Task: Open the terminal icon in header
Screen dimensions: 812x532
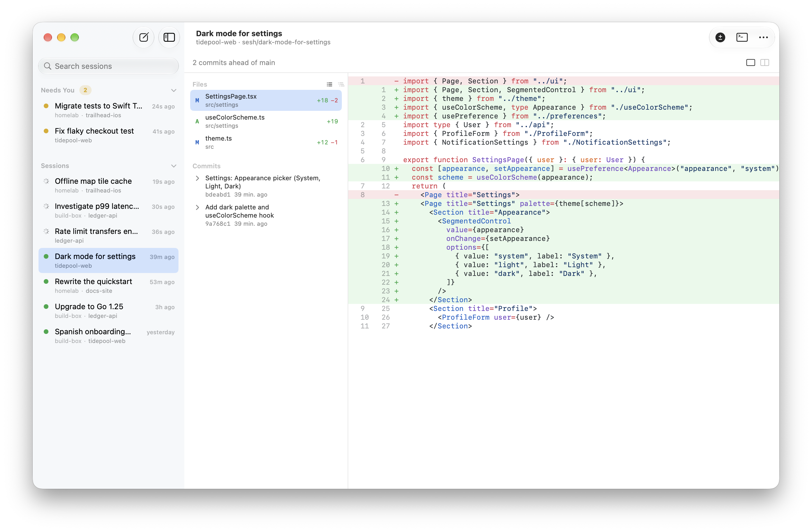Action: (742, 37)
